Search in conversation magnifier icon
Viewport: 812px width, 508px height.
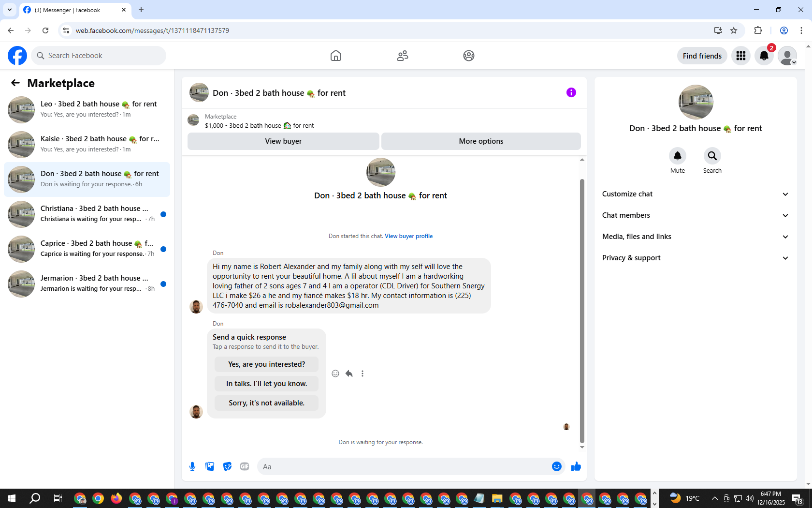click(712, 156)
